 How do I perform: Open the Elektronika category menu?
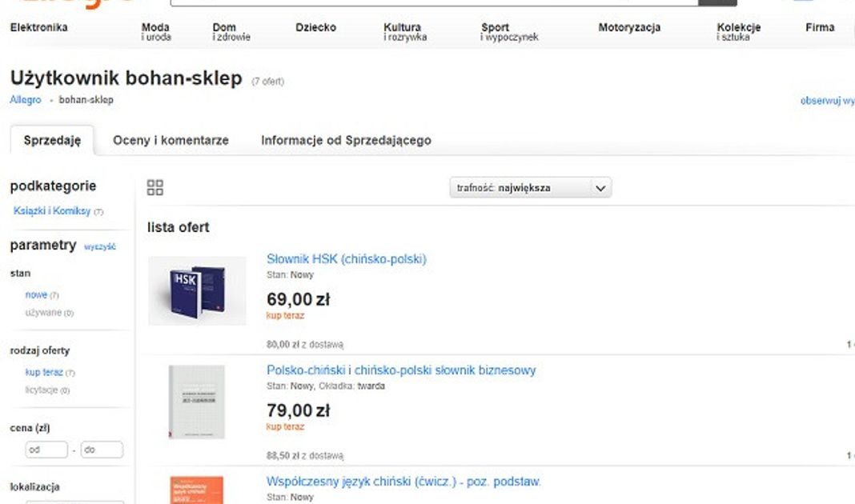coord(38,28)
